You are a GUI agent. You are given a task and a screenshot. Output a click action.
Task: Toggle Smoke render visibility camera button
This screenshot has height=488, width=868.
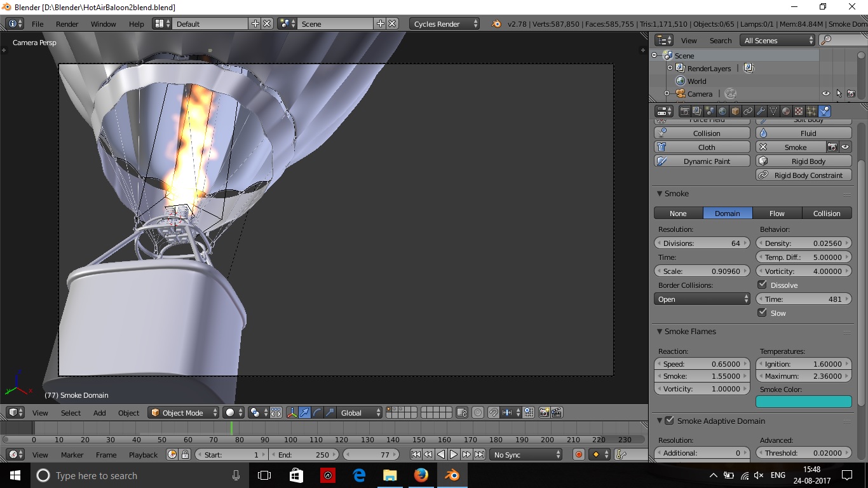(832, 147)
